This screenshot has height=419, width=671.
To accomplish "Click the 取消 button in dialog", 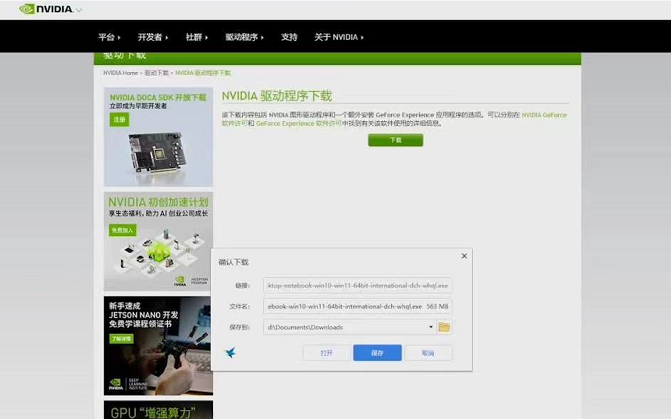I will pyautogui.click(x=428, y=353).
